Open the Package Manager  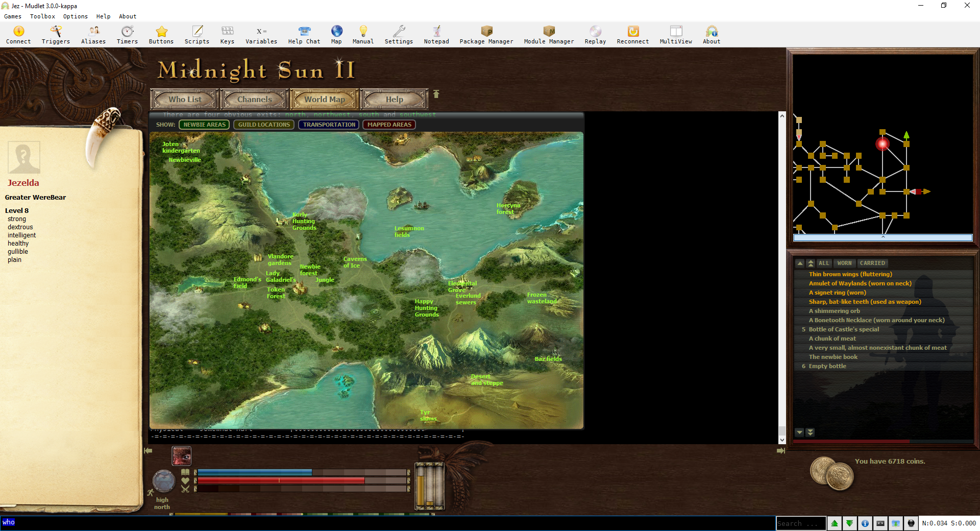tap(486, 35)
